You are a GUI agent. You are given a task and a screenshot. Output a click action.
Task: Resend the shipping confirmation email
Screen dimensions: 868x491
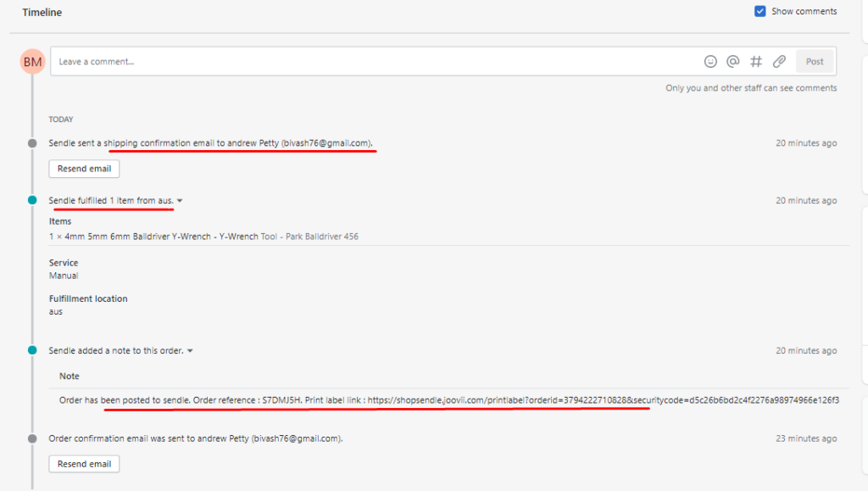click(84, 169)
